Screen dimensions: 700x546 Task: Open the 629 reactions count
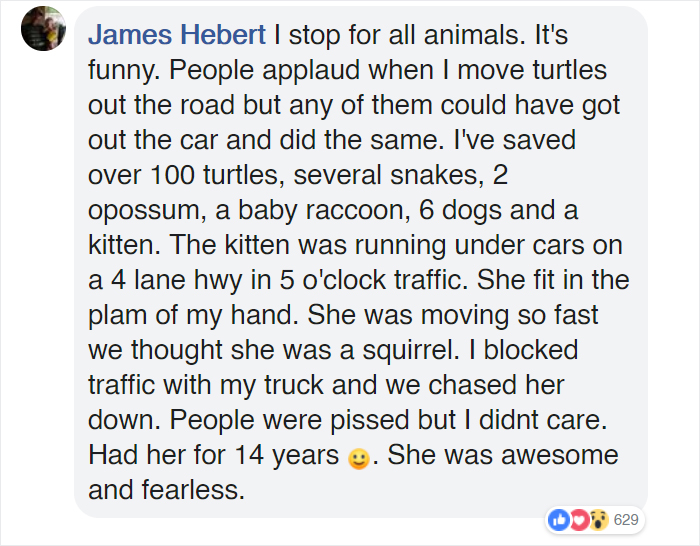pyautogui.click(x=626, y=520)
